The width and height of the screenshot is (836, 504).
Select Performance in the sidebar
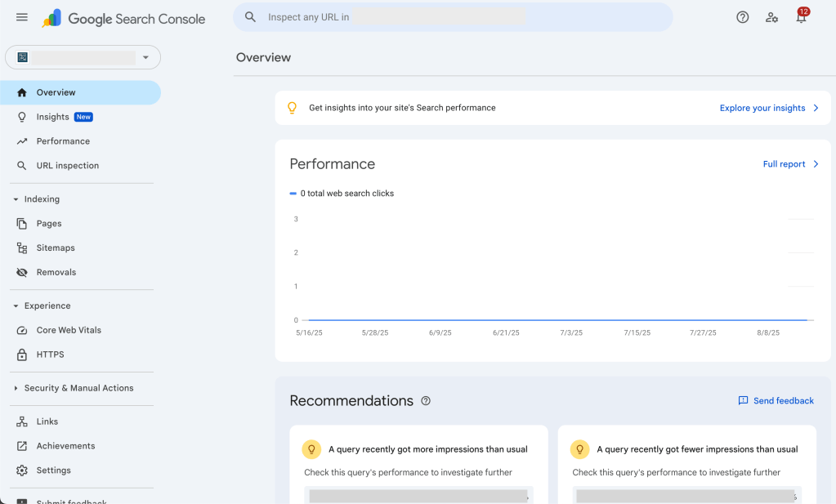coord(64,140)
